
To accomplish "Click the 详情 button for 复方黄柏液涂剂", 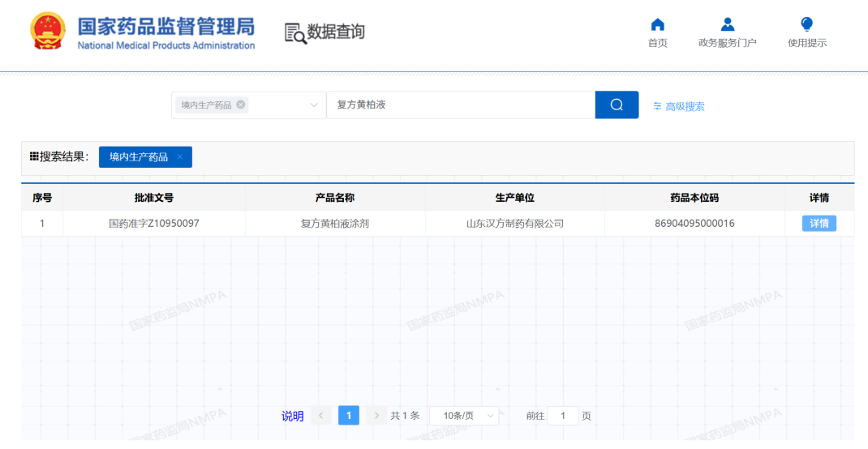I will click(x=819, y=224).
